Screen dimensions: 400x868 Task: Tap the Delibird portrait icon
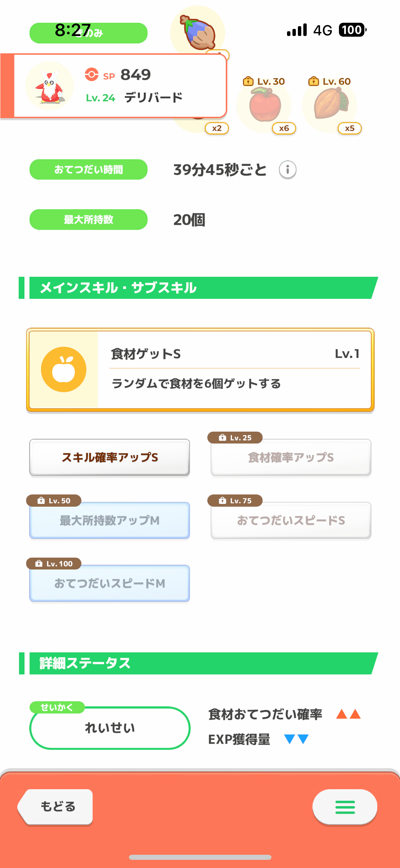pyautogui.click(x=50, y=86)
